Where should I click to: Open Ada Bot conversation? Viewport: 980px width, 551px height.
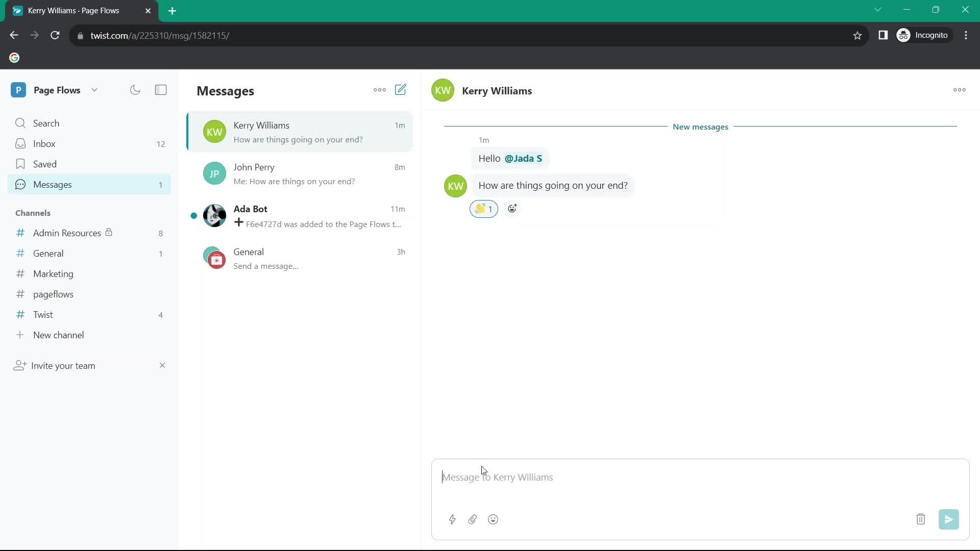[x=300, y=216]
